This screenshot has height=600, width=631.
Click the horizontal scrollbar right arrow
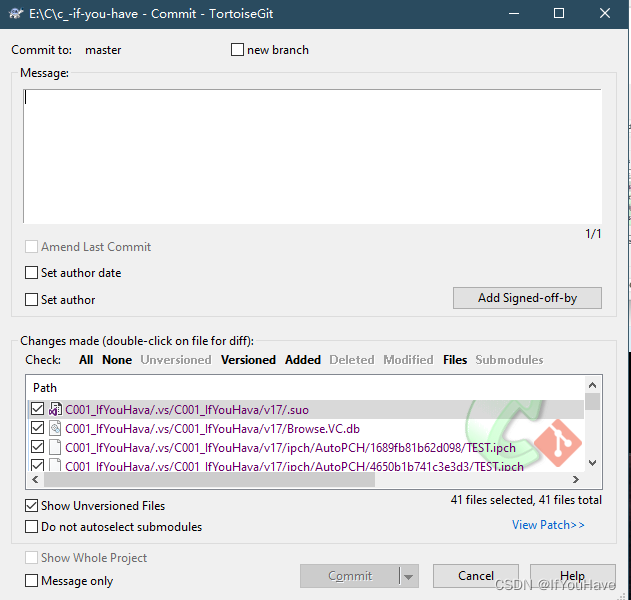tap(576, 479)
